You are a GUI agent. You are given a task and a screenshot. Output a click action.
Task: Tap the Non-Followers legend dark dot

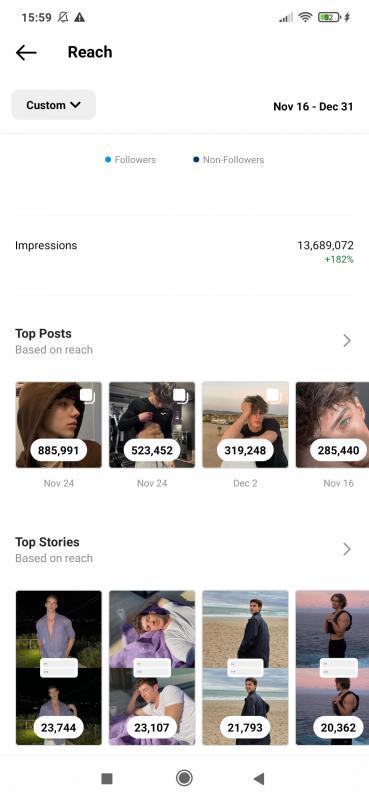[x=196, y=160]
